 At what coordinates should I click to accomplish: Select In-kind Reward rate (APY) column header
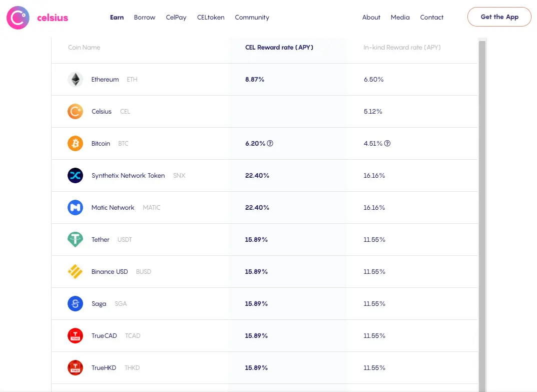coord(402,47)
